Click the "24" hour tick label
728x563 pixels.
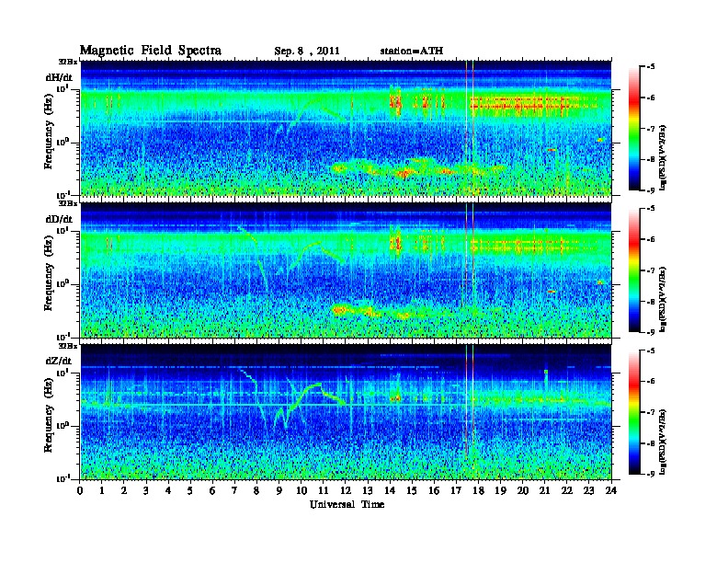pyautogui.click(x=611, y=491)
